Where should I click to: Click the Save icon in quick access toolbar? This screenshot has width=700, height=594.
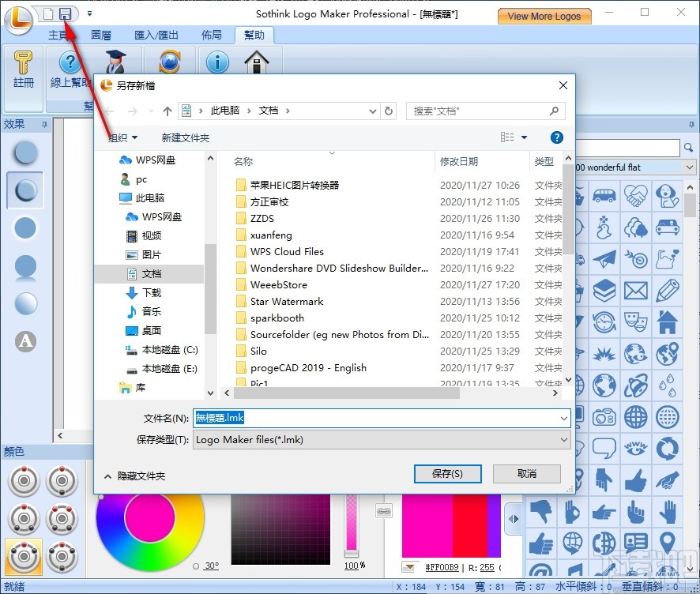click(66, 13)
